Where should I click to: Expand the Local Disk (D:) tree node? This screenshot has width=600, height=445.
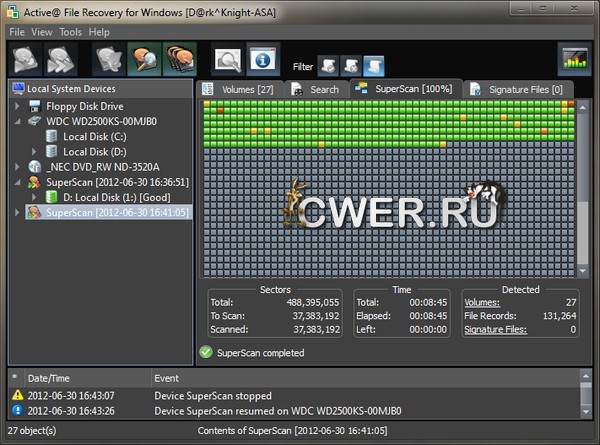(x=34, y=151)
